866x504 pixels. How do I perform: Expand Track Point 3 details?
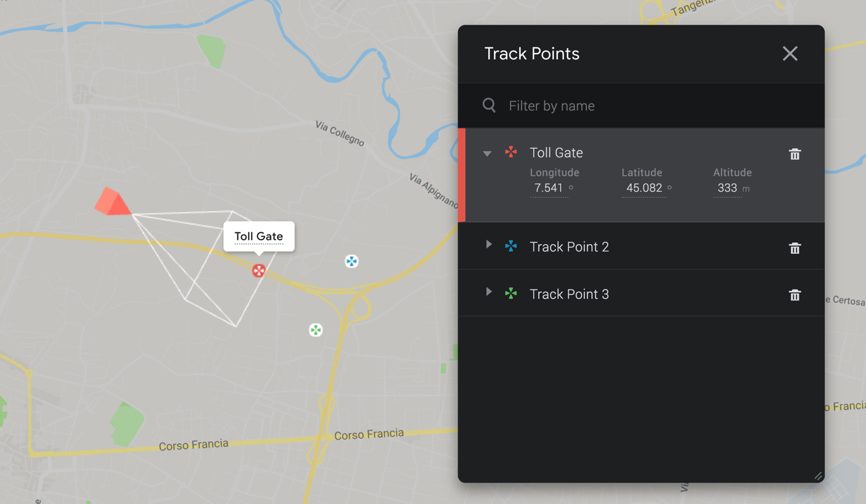point(489,292)
